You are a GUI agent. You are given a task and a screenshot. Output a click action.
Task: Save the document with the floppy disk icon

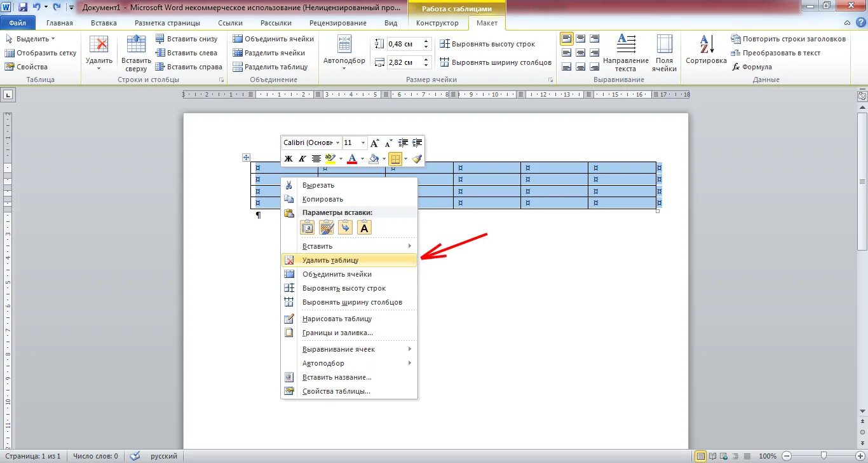(23, 7)
